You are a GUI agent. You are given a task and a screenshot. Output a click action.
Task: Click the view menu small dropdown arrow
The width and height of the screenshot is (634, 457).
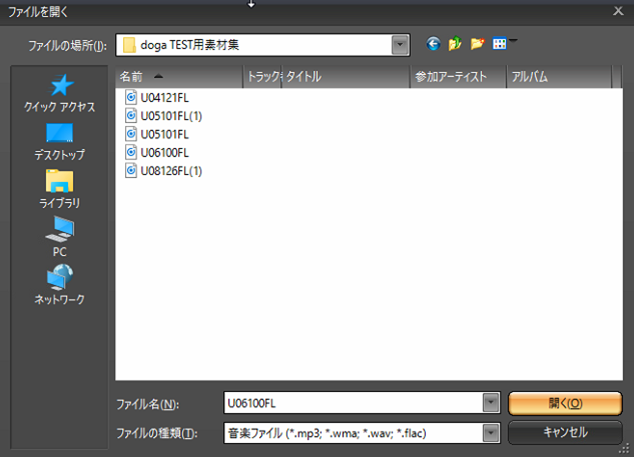pos(513,40)
